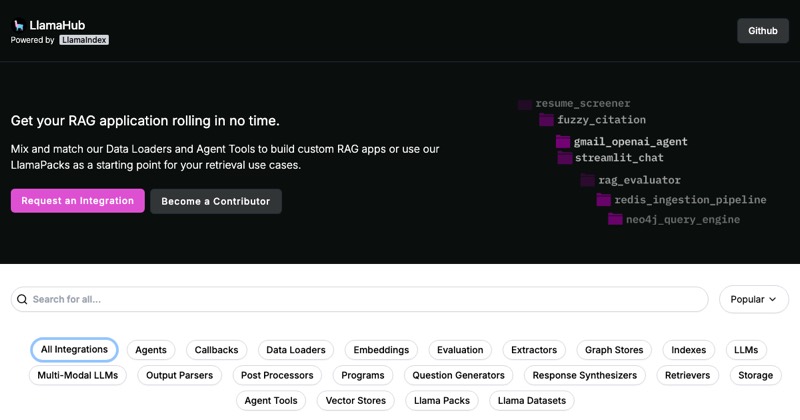
Task: Open the Popular sort dropdown
Action: tap(754, 299)
